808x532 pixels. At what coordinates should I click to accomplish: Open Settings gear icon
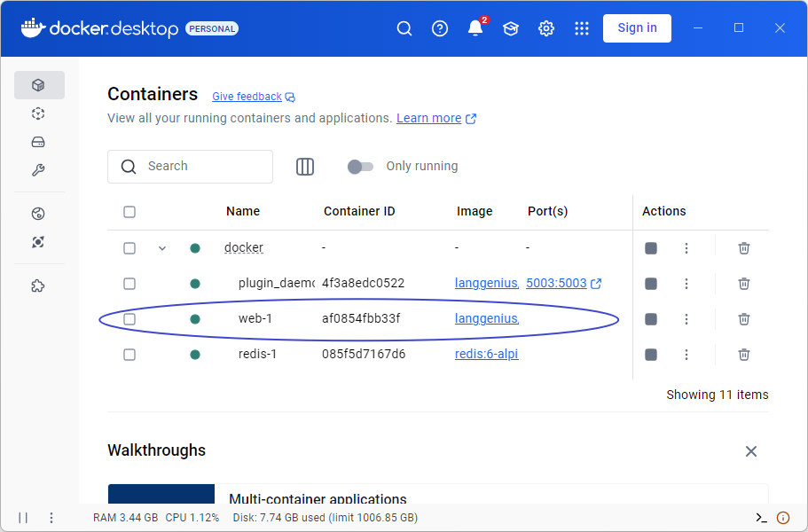click(546, 28)
